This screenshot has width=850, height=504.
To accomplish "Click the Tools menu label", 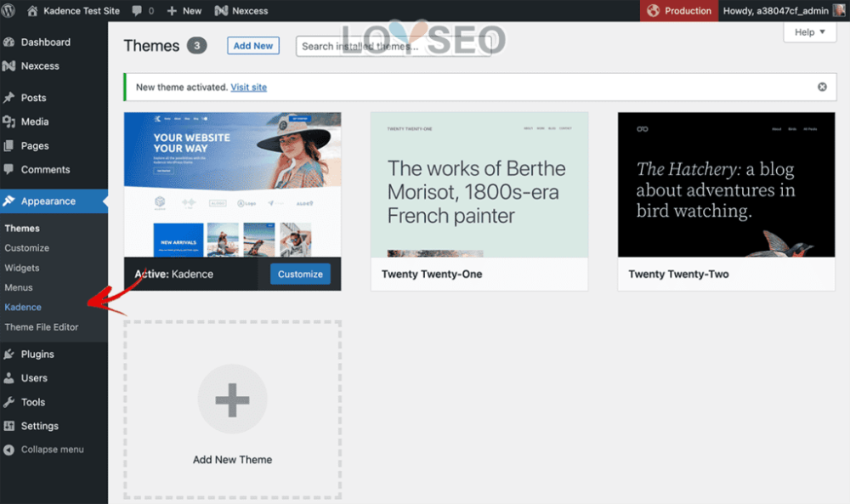I will tap(33, 402).
